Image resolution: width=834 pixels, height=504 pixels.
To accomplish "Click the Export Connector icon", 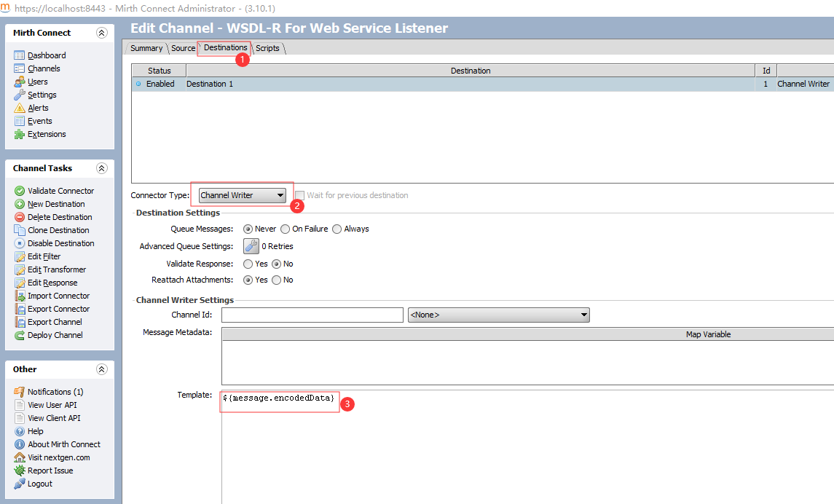I will (x=19, y=309).
